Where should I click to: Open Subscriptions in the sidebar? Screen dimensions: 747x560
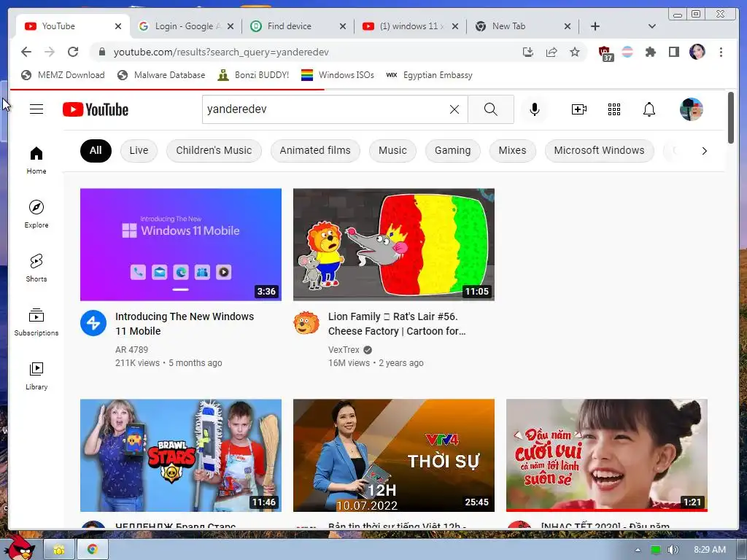tap(36, 322)
